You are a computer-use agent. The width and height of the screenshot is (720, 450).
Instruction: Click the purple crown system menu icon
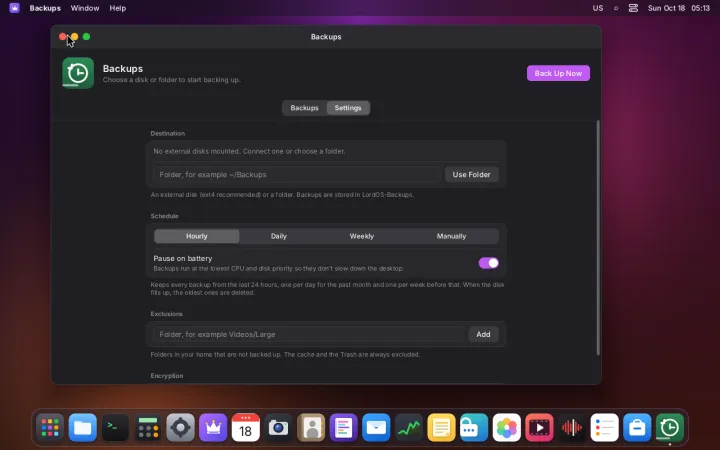click(14, 8)
